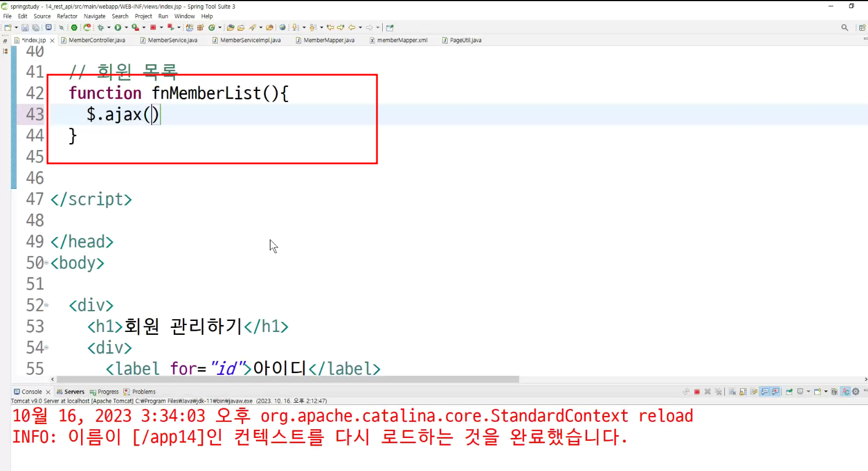Open the File menu
The height and width of the screenshot is (471, 868).
tap(8, 16)
